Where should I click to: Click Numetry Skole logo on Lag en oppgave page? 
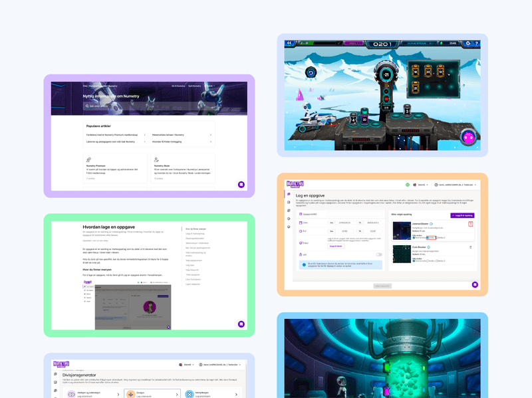[295, 184]
